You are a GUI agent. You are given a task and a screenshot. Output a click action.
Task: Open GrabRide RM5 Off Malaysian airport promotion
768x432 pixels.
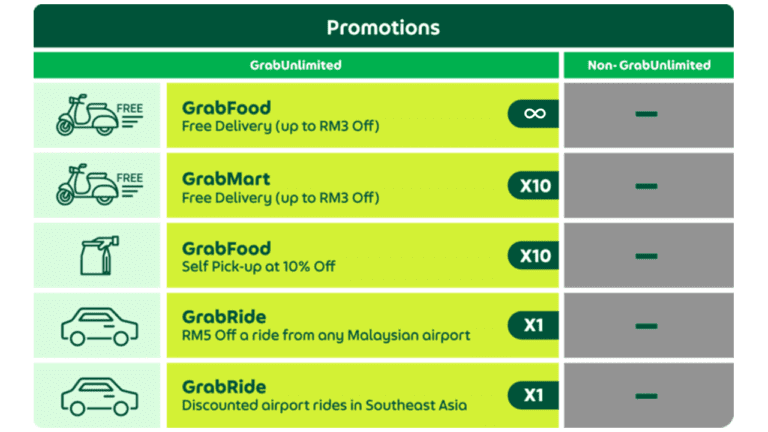point(325,326)
